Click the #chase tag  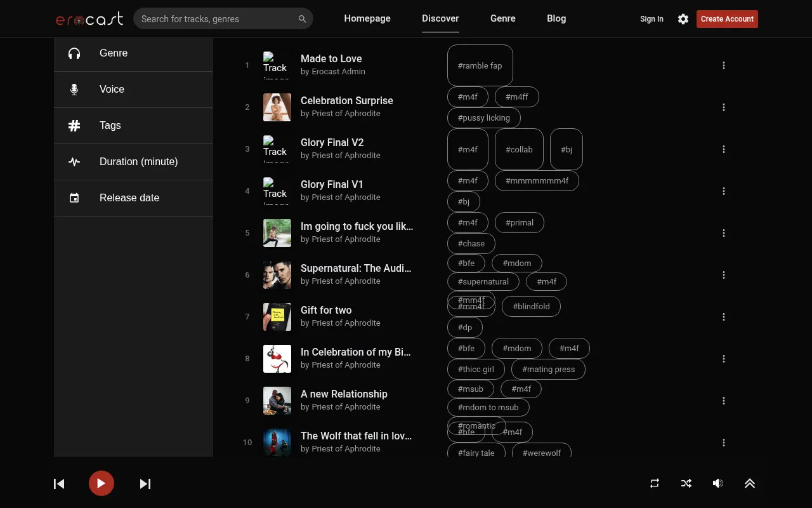pyautogui.click(x=471, y=244)
